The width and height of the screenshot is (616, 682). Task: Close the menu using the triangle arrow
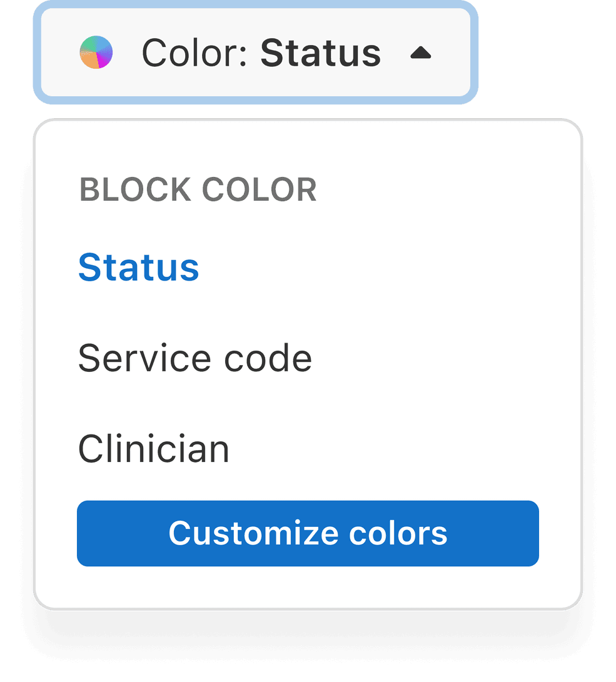[421, 53]
